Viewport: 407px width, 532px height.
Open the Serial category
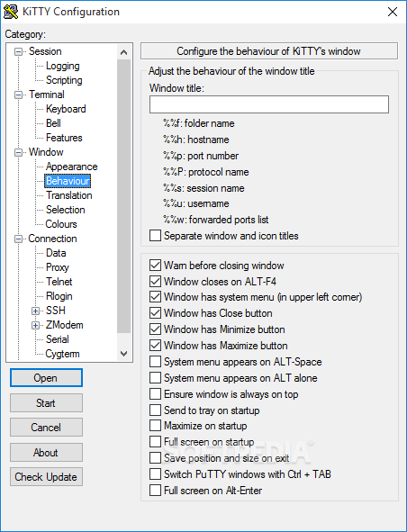(x=58, y=339)
